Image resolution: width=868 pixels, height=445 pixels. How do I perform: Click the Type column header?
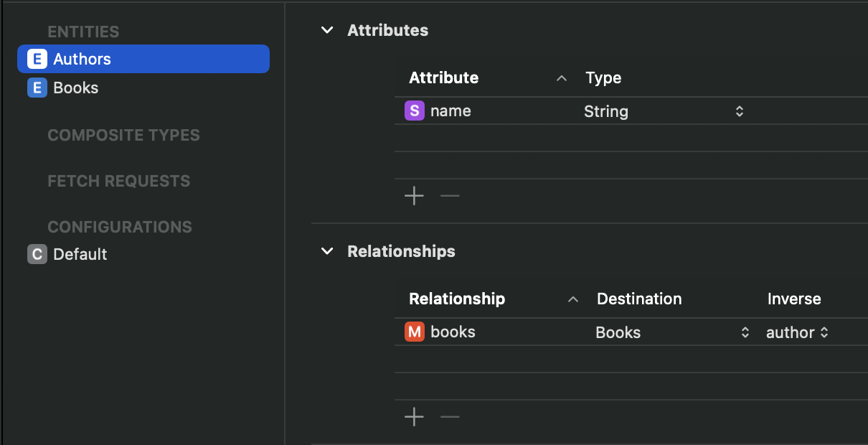tap(603, 78)
